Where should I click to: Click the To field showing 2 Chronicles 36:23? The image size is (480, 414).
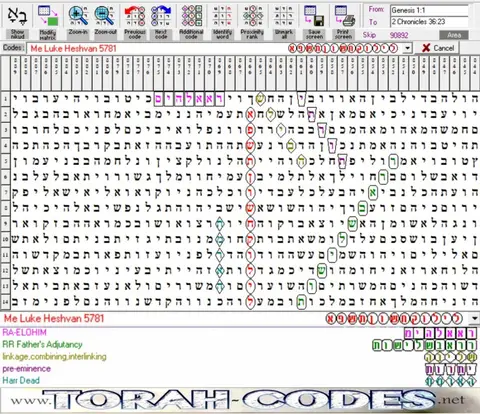pos(429,22)
